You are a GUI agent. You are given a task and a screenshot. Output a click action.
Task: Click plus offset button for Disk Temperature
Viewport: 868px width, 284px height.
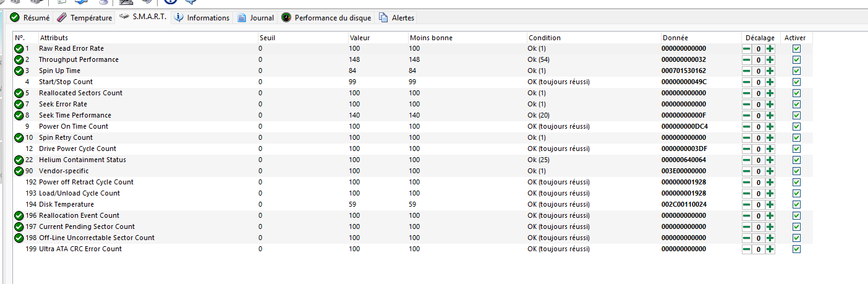pyautogui.click(x=770, y=205)
